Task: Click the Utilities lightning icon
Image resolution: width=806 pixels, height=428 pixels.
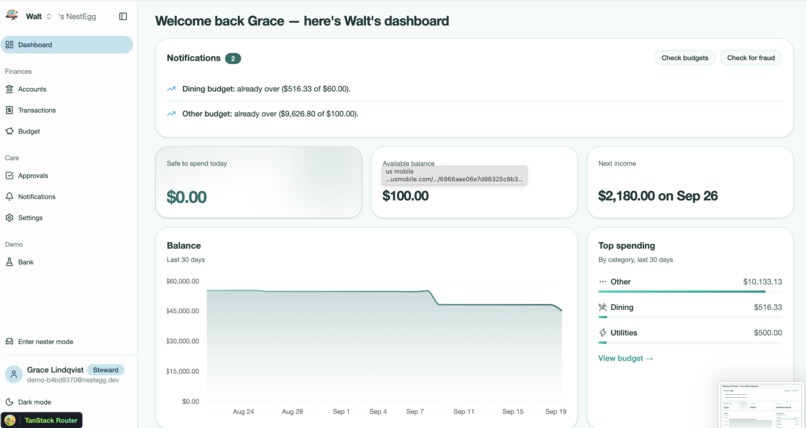Action: 602,333
